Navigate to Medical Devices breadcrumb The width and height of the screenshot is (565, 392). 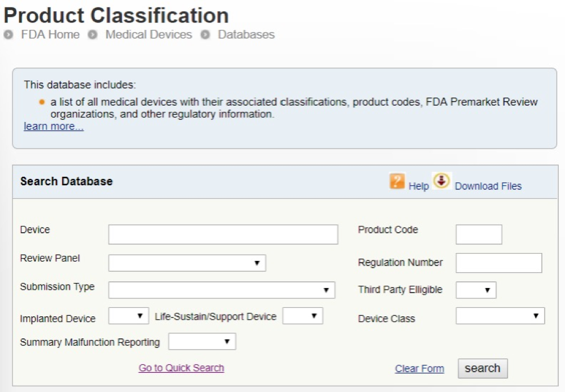coord(149,34)
